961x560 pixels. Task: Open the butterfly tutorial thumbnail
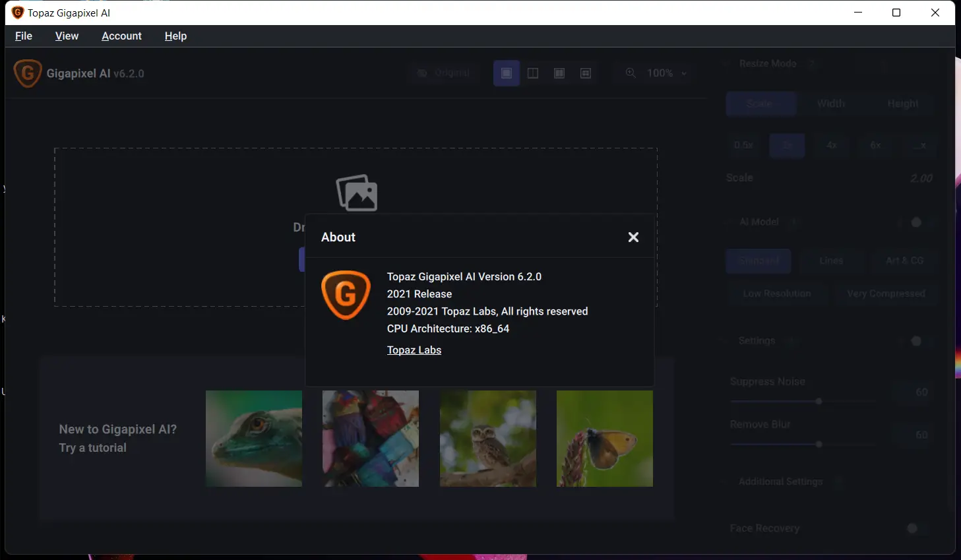click(605, 439)
